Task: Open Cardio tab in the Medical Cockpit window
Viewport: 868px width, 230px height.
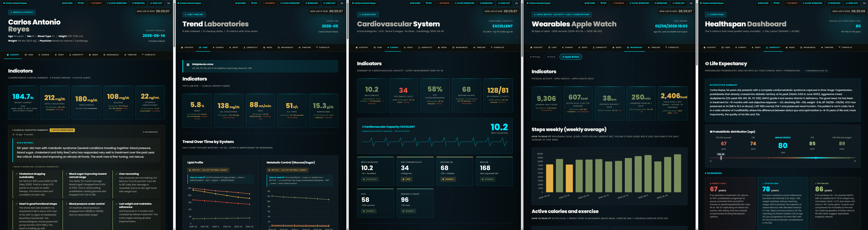Action: (44, 54)
